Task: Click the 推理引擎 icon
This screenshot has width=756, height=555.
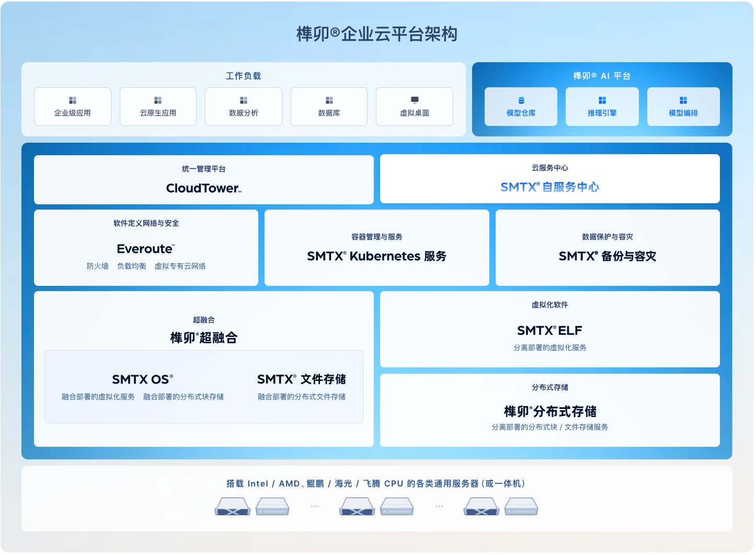Action: (602, 100)
